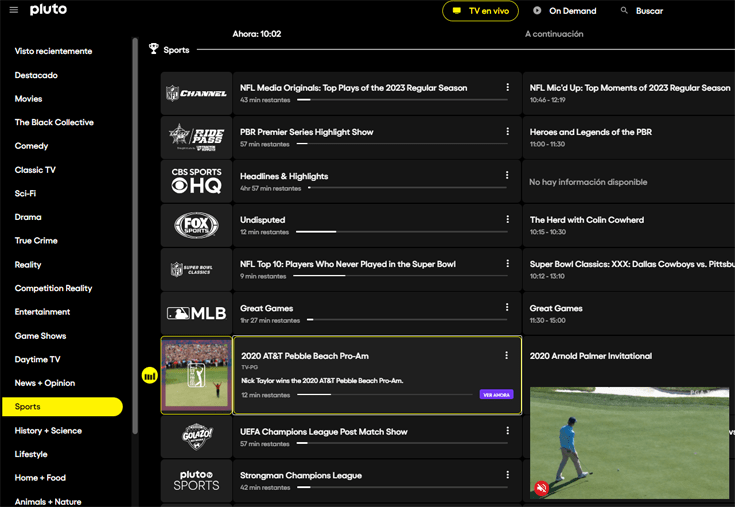This screenshot has height=507, width=735.
Task: Click NFL Top 10 progress bar
Action: [400, 276]
